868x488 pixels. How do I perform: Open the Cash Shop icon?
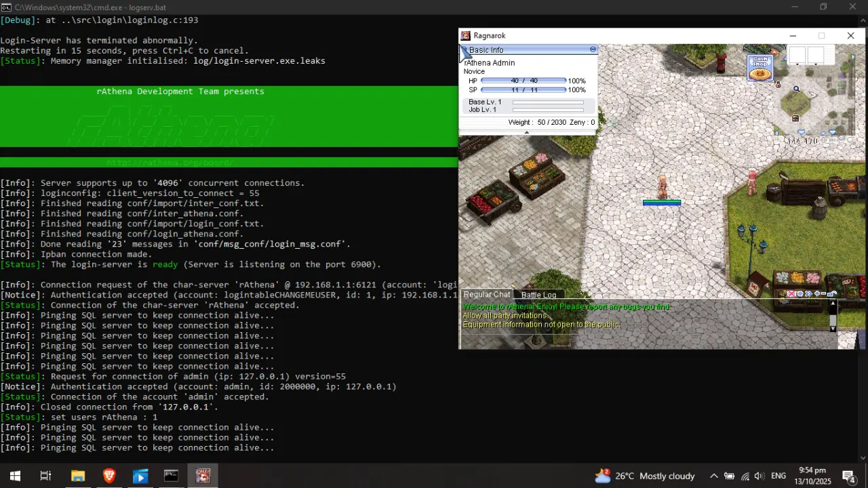pyautogui.click(x=760, y=68)
